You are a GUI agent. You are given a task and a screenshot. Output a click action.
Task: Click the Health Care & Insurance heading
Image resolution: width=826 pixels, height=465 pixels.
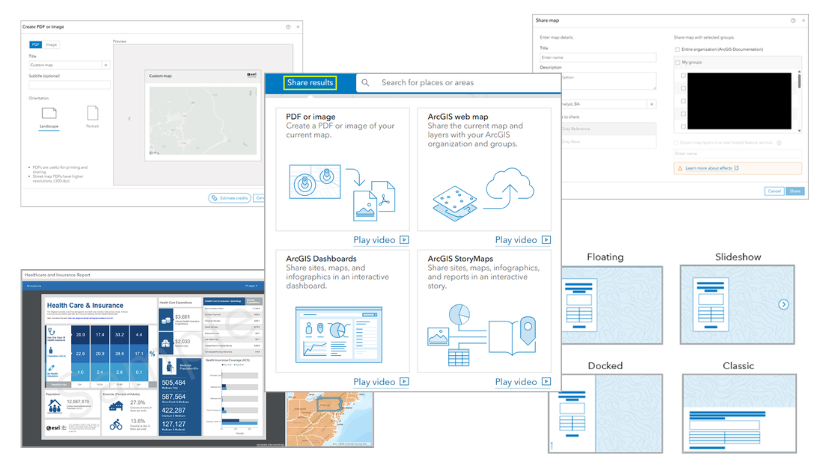(85, 305)
